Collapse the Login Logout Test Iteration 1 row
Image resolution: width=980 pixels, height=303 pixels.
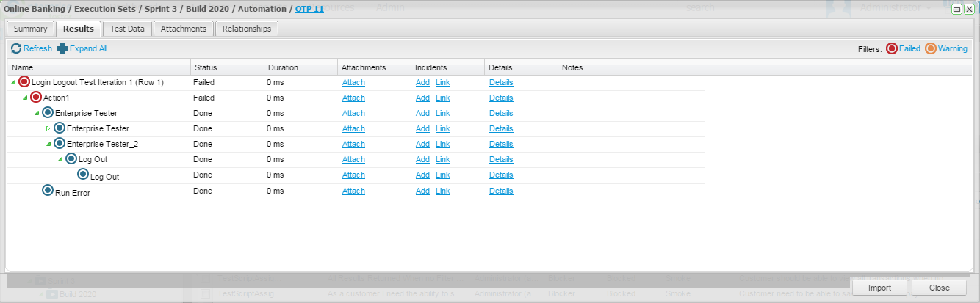coord(13,83)
